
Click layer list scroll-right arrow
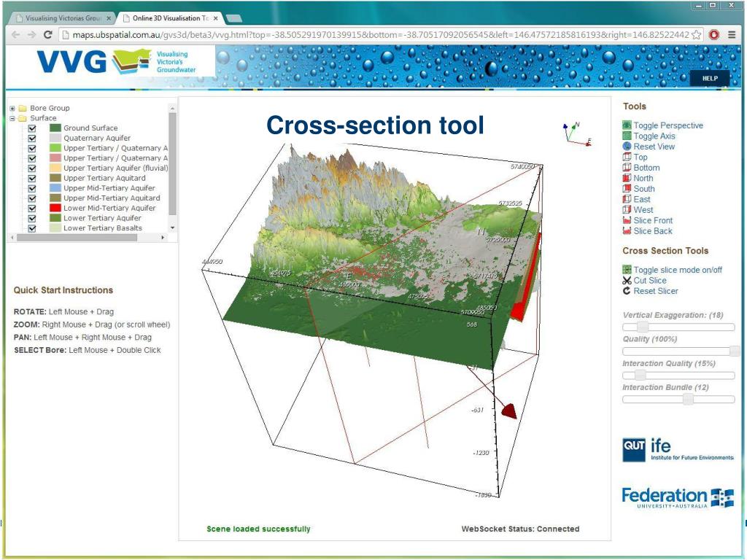(163, 237)
